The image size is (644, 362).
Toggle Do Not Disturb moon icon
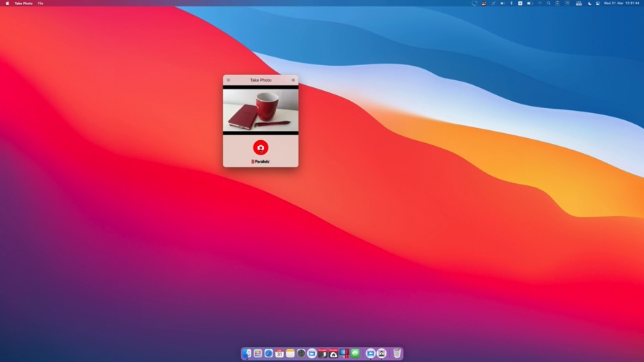tap(590, 3)
